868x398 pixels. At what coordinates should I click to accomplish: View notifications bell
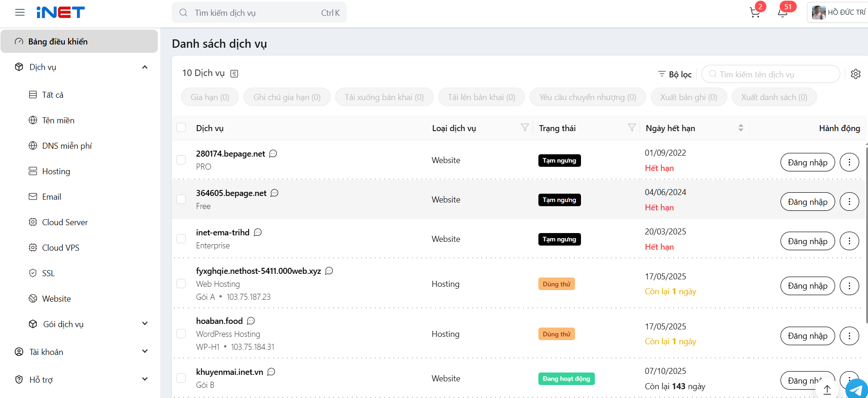(x=783, y=13)
